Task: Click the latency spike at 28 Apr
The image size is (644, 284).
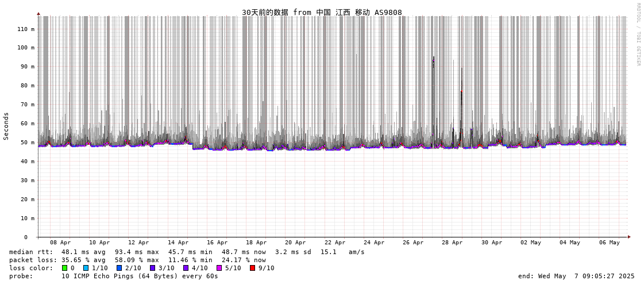Action: click(461, 107)
